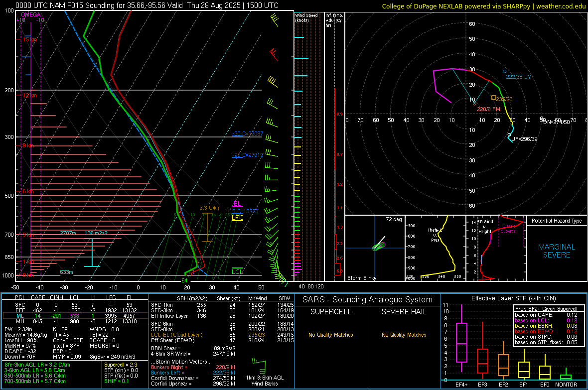Click the -30 C=32087' level label
588x390 pixels.
tap(248, 133)
